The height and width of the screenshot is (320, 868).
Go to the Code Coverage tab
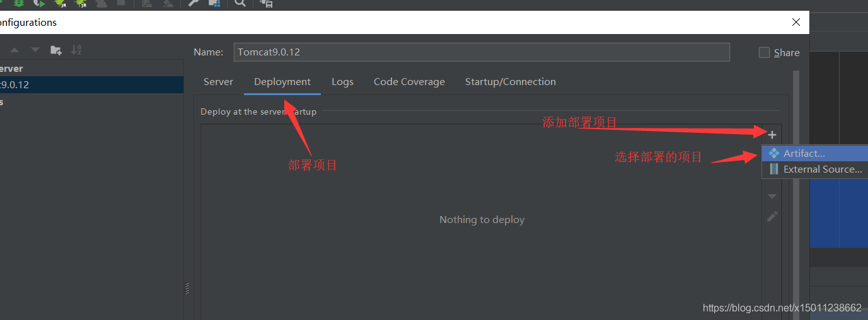pyautogui.click(x=409, y=82)
